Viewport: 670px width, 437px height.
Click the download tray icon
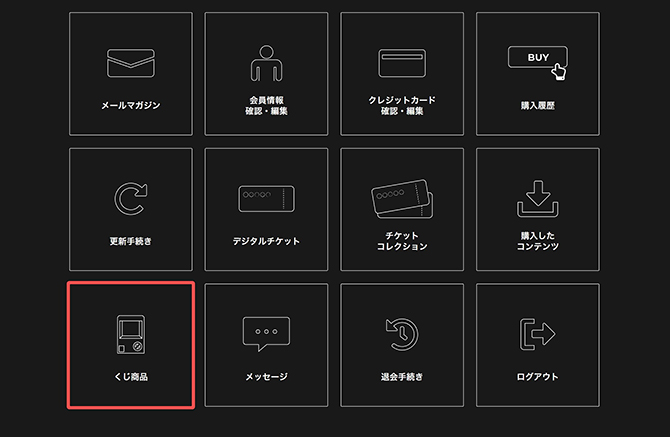pos(538,199)
